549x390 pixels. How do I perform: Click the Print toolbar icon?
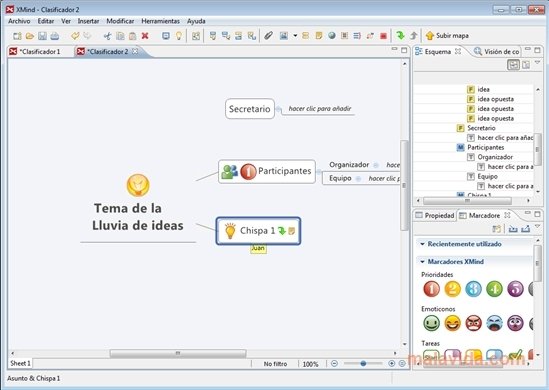(55, 36)
